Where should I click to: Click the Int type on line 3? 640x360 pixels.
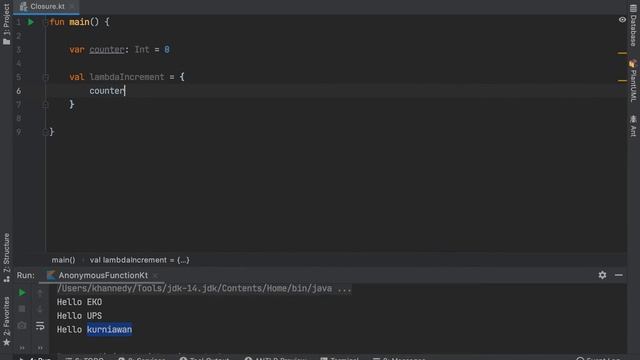pyautogui.click(x=142, y=50)
